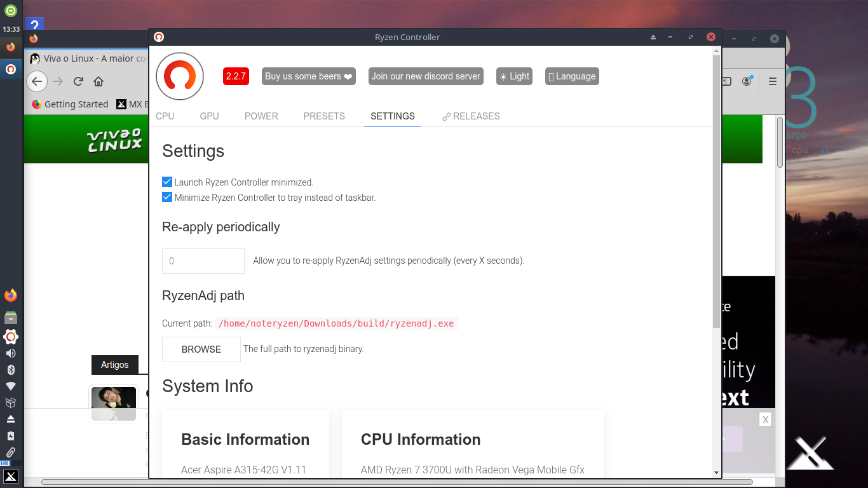
Task: Open the MX bookmark in Firefox's bookmarks bar
Action: [132, 104]
